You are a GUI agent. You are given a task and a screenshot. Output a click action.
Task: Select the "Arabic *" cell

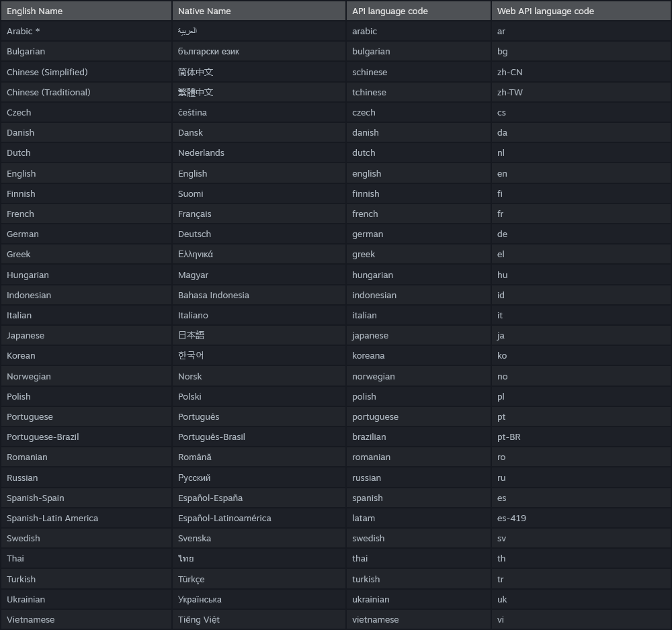click(x=86, y=32)
